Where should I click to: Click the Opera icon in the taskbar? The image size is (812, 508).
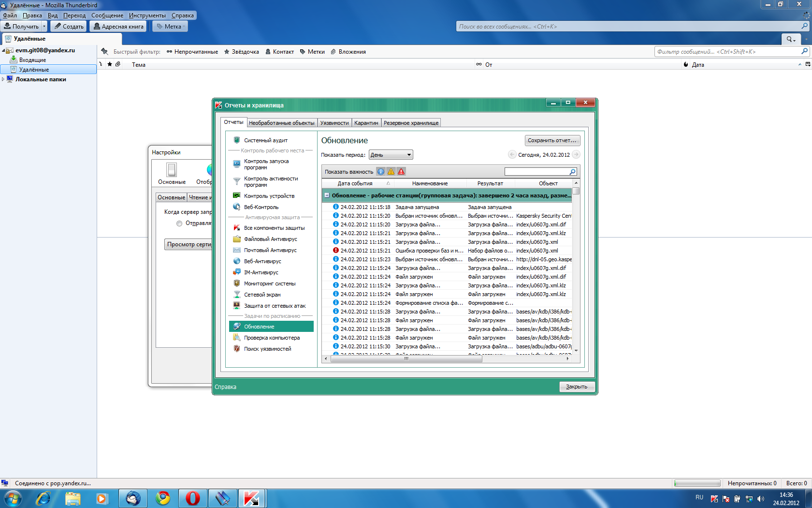click(192, 498)
